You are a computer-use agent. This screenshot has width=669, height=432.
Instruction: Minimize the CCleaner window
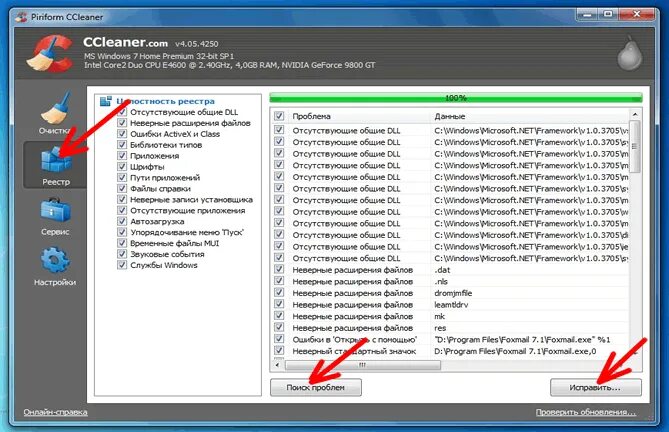(x=587, y=15)
